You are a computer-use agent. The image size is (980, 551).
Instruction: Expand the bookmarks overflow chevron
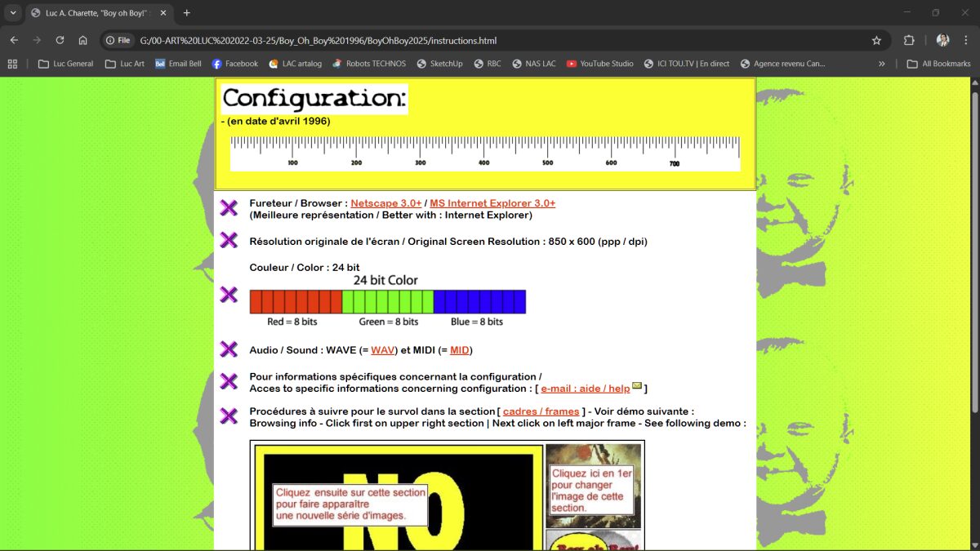882,63
